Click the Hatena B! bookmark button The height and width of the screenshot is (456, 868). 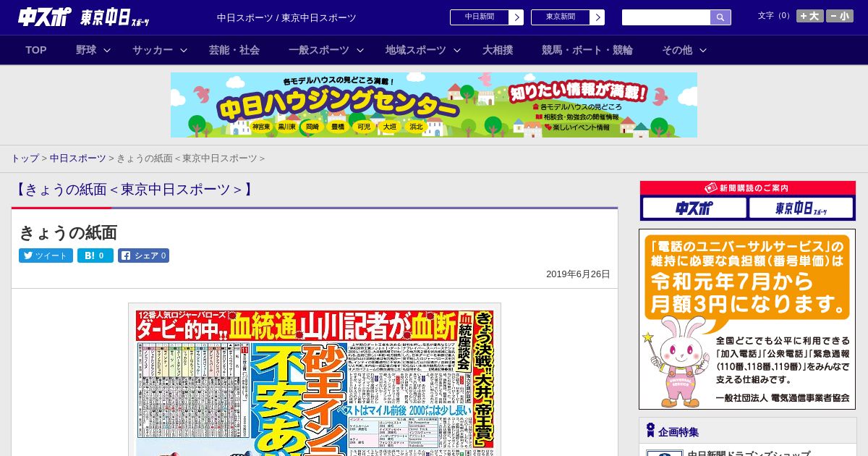tap(95, 256)
